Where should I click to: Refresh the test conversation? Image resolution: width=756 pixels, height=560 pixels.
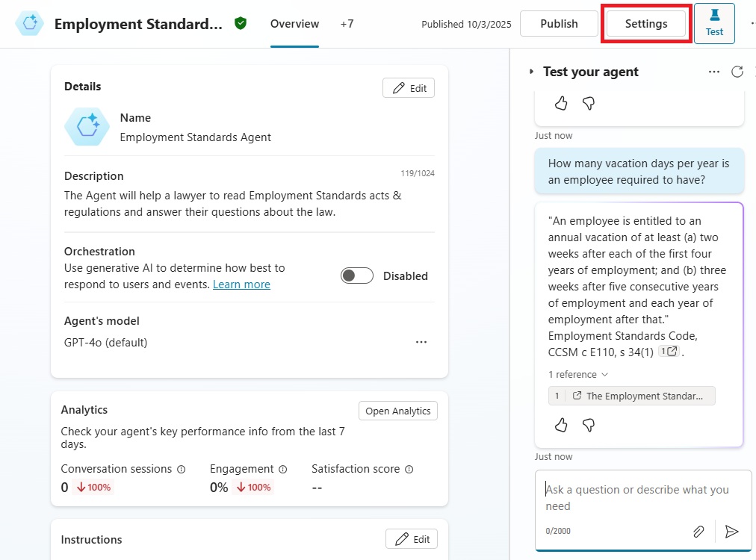tap(737, 72)
